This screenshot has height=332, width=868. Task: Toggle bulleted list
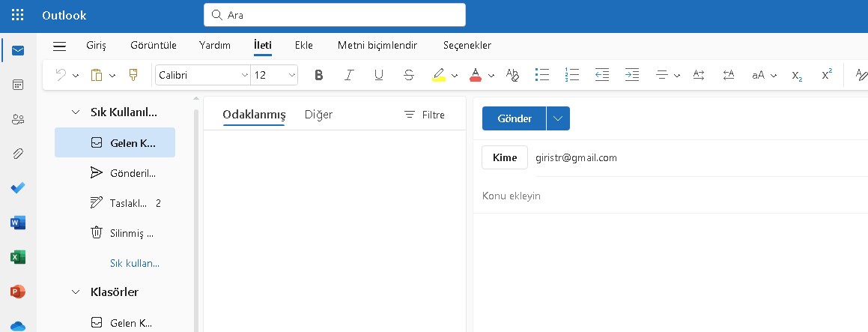click(542, 75)
